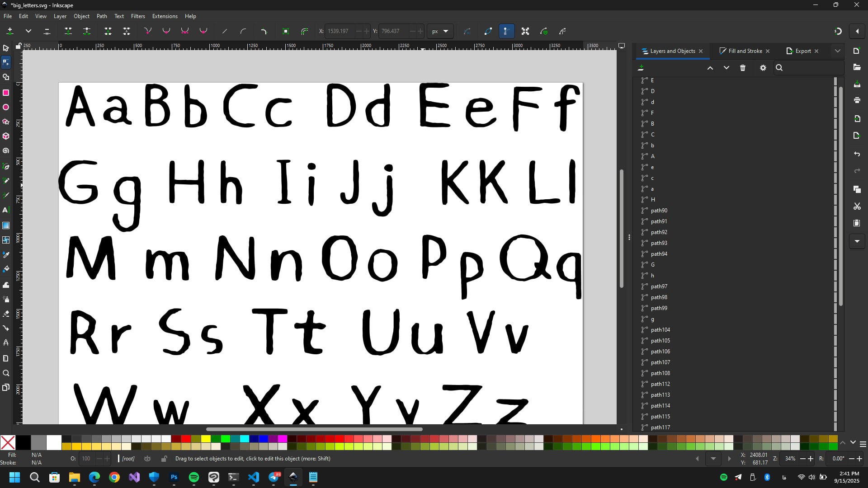Screen dimensions: 868x488
Task: Select the Rectangle tool in toolbox
Action: 6,93
